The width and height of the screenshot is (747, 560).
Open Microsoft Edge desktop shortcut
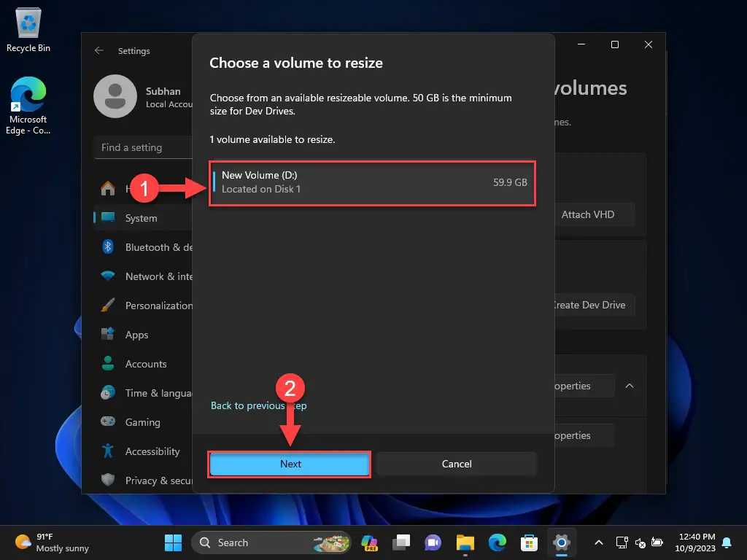point(28,105)
